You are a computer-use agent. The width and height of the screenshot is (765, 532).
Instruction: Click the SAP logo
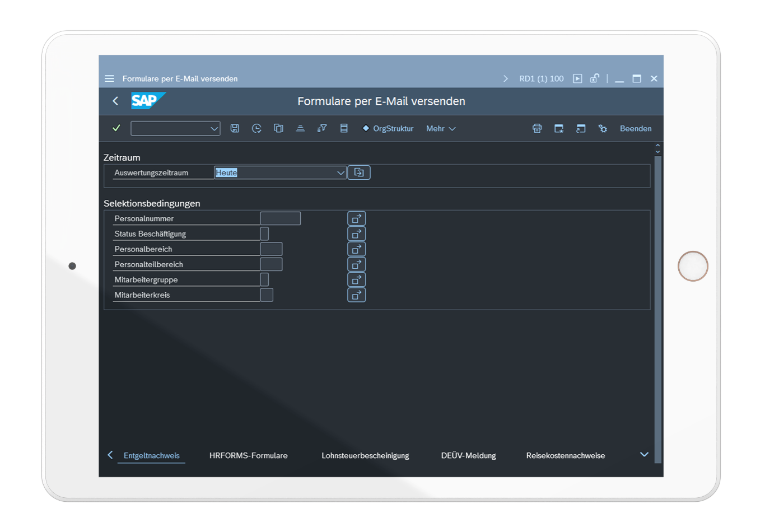click(x=148, y=101)
